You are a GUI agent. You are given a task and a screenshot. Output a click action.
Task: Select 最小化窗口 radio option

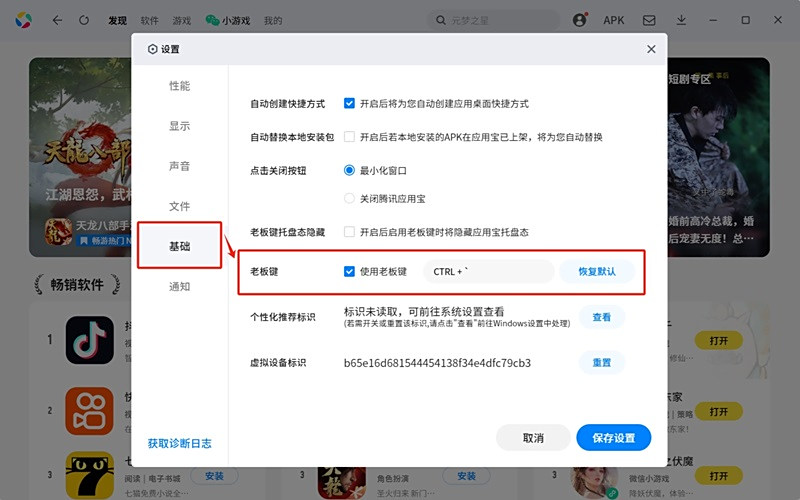(x=349, y=170)
